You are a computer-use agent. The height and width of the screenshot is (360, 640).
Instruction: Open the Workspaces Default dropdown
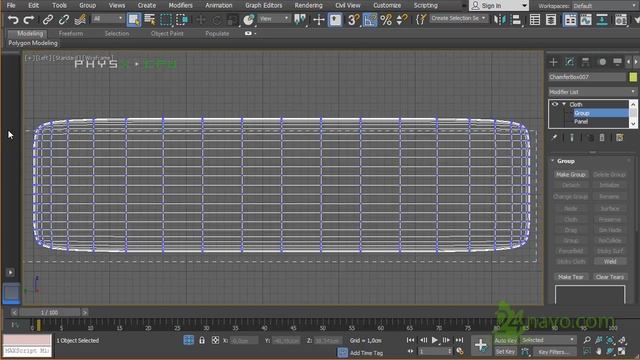[604, 6]
